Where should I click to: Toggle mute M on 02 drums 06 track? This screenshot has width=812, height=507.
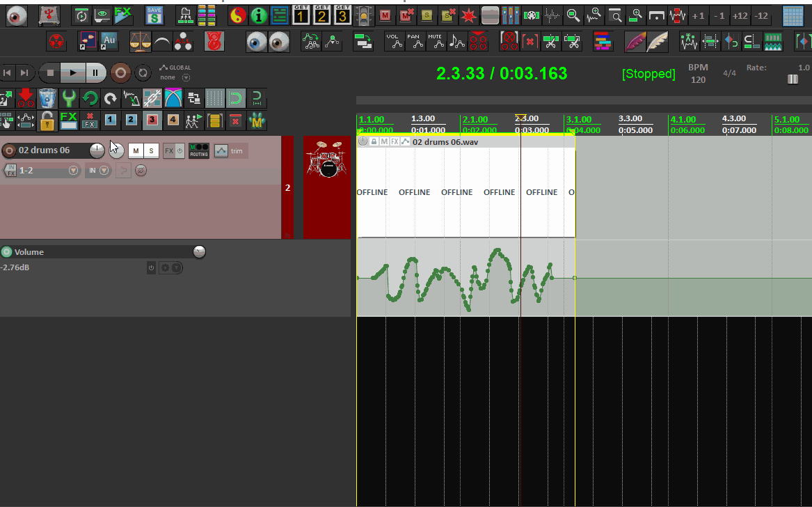[136, 151]
